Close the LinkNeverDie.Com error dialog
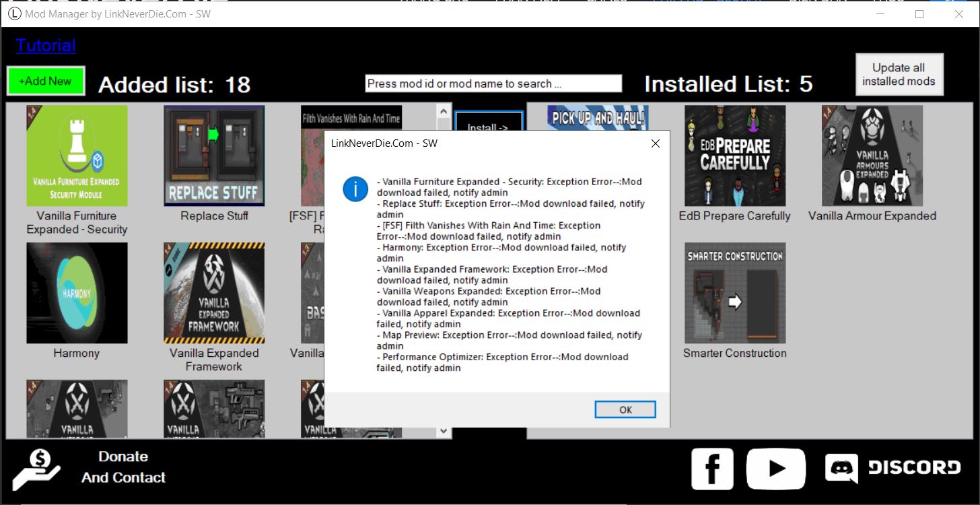980x505 pixels. (x=655, y=143)
